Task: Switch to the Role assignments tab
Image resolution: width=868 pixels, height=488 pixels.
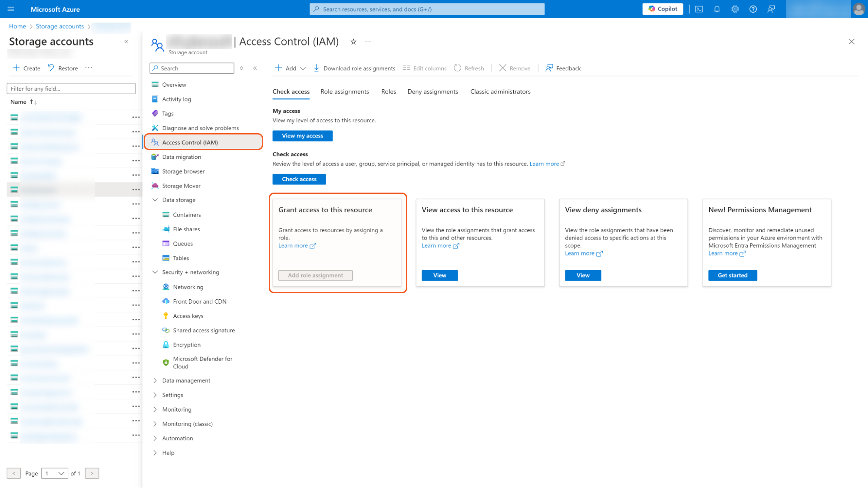Action: click(x=344, y=92)
